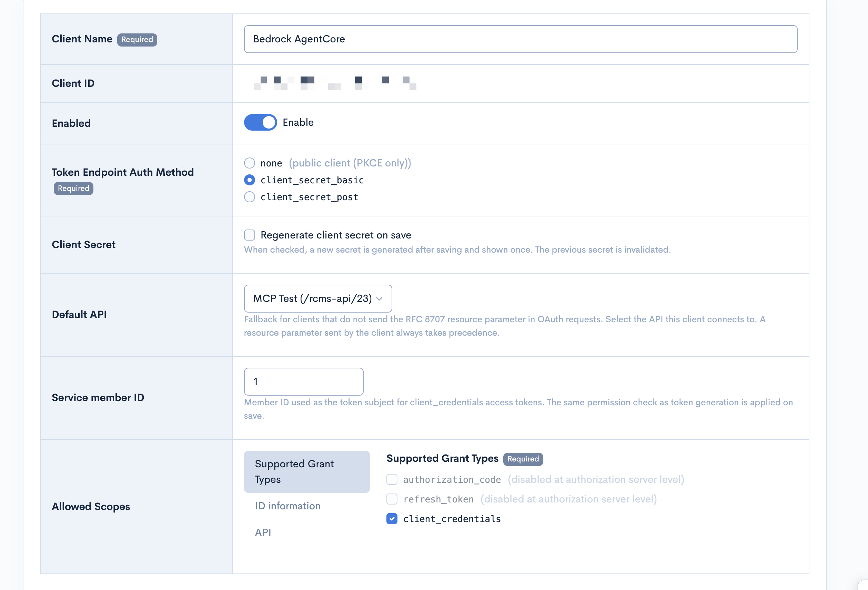The height and width of the screenshot is (590, 868).
Task: Select client_secret_post auth method
Action: (x=250, y=197)
